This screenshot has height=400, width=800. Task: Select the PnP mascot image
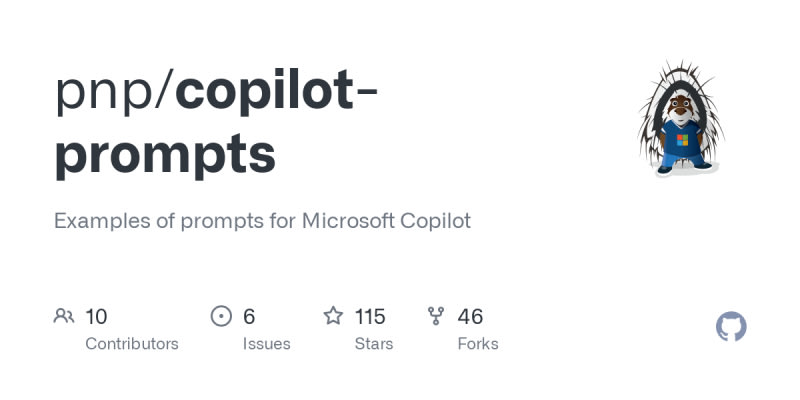coord(680,120)
